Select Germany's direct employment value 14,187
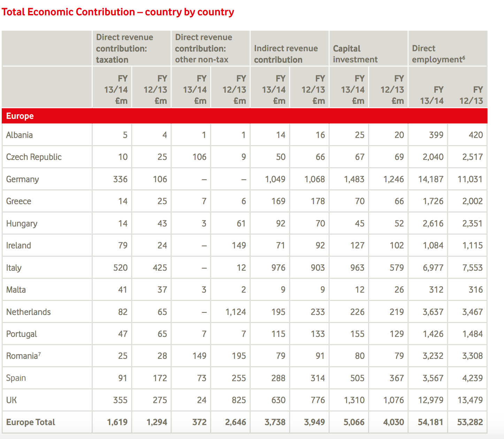This screenshot has width=504, height=439. [431, 179]
